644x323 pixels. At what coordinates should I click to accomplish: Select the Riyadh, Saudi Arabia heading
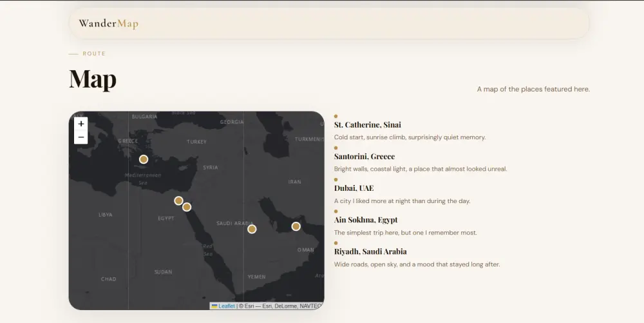(370, 251)
